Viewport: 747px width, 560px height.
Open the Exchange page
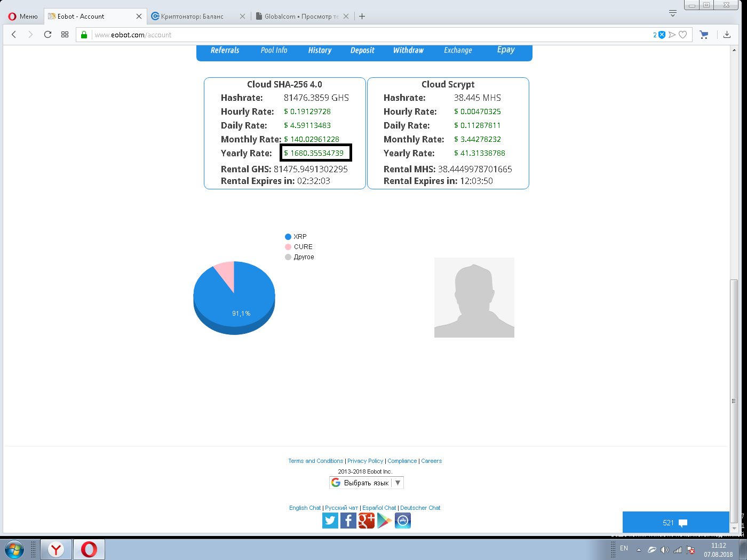point(458,50)
